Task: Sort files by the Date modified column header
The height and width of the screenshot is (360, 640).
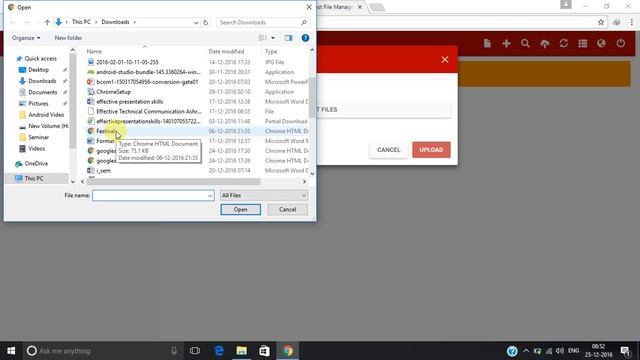Action: tap(226, 51)
